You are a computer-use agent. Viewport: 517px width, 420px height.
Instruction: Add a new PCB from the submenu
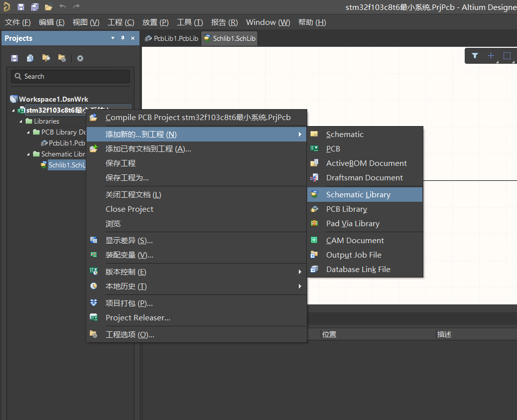click(x=365, y=149)
